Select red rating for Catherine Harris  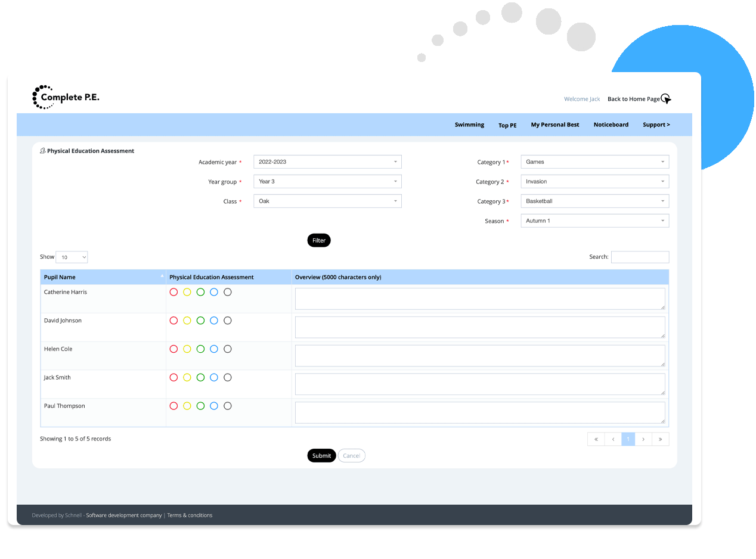click(x=173, y=292)
